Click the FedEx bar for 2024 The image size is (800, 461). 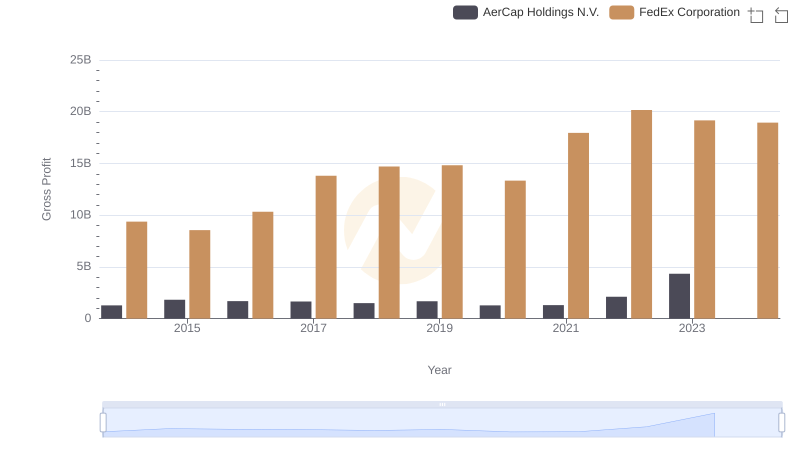[767, 220]
